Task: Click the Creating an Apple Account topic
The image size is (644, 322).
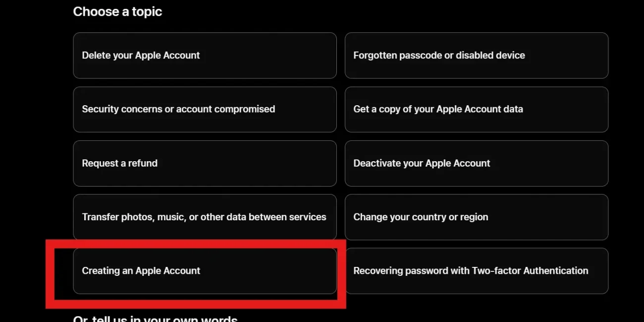Action: 205,271
